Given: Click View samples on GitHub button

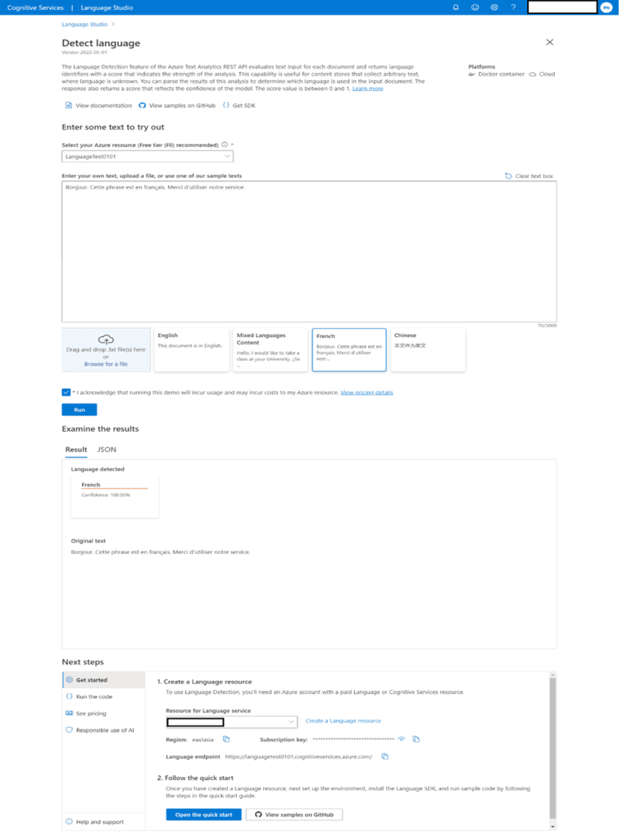Looking at the screenshot, I should [294, 815].
